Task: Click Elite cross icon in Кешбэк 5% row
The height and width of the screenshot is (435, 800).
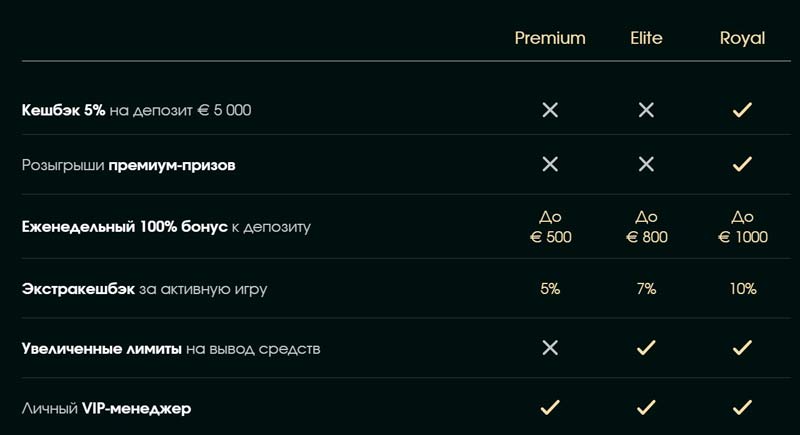Action: pyautogui.click(x=646, y=110)
